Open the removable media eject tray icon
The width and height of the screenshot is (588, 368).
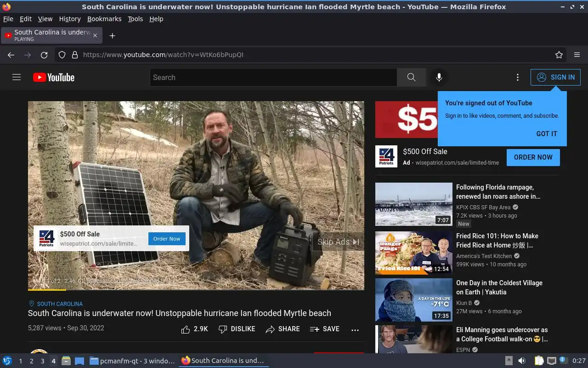pyautogui.click(x=509, y=361)
